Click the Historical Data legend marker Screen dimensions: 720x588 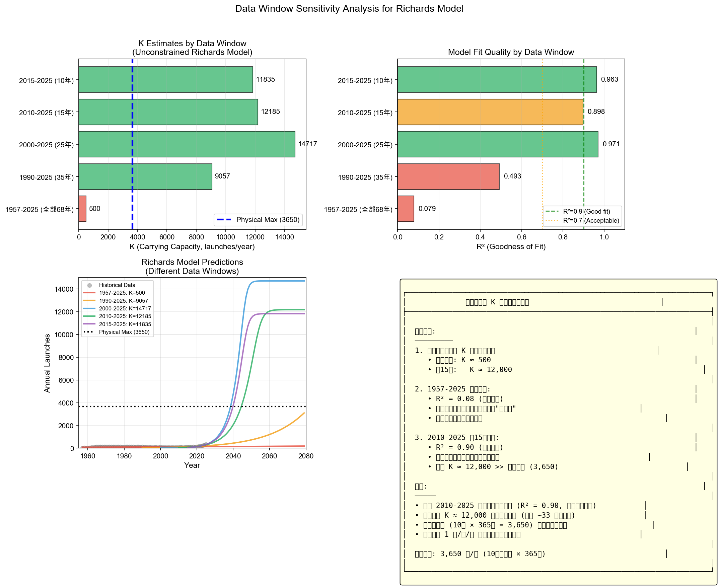(90, 286)
